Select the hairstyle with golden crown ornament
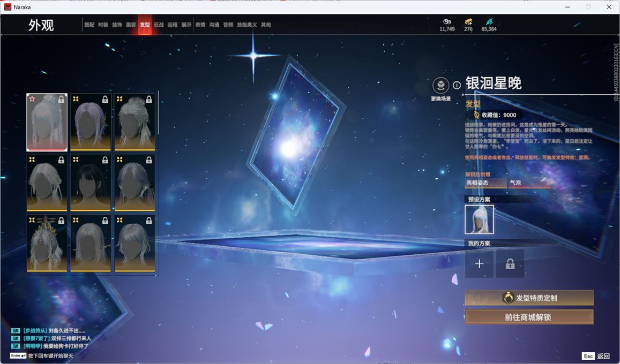620x364 pixels. (47, 244)
